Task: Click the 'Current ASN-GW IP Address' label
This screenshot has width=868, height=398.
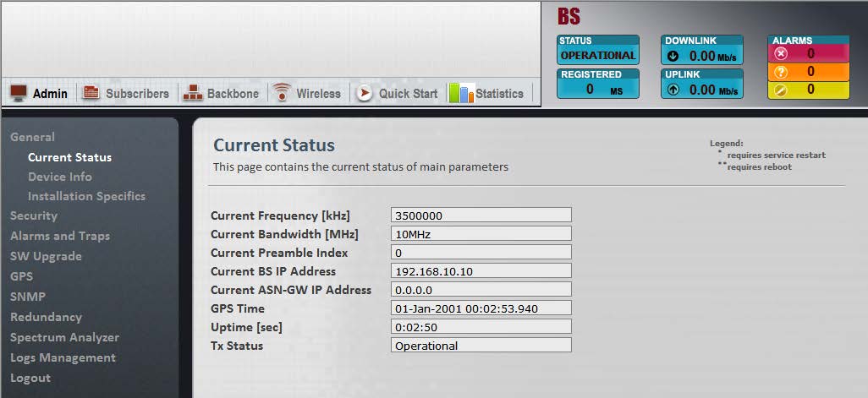Action: [291, 290]
